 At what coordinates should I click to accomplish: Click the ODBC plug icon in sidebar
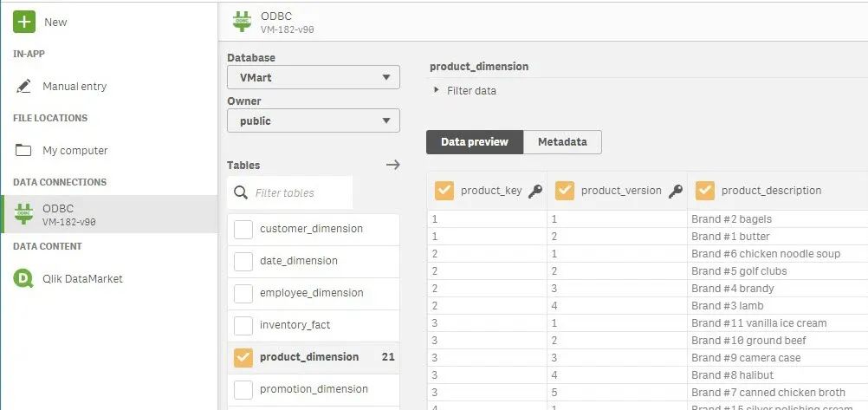pos(24,214)
